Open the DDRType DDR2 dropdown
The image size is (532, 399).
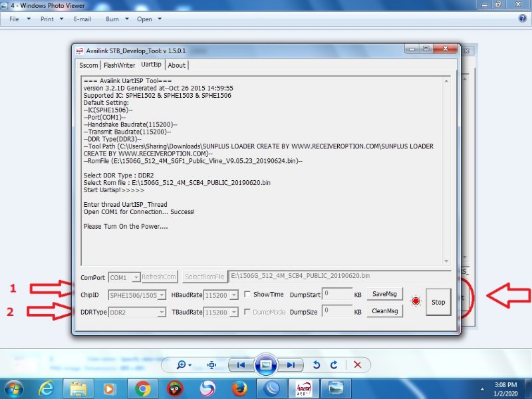point(162,311)
